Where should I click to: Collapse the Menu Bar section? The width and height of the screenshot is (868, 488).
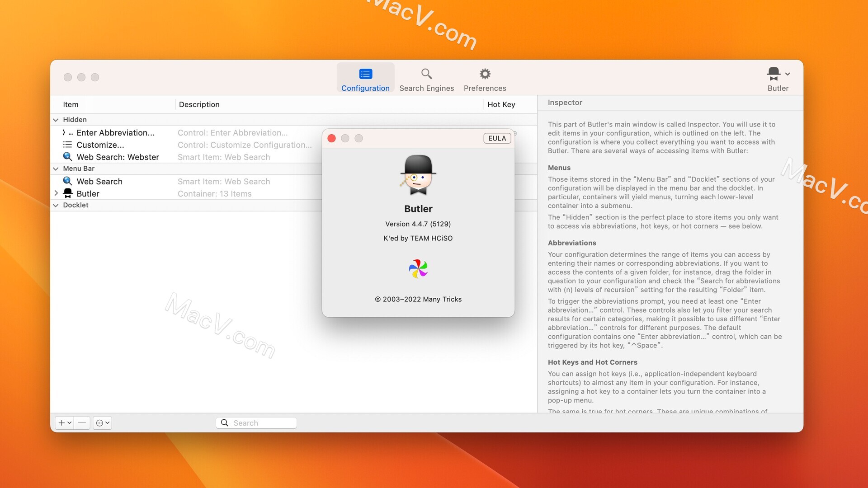pos(56,169)
